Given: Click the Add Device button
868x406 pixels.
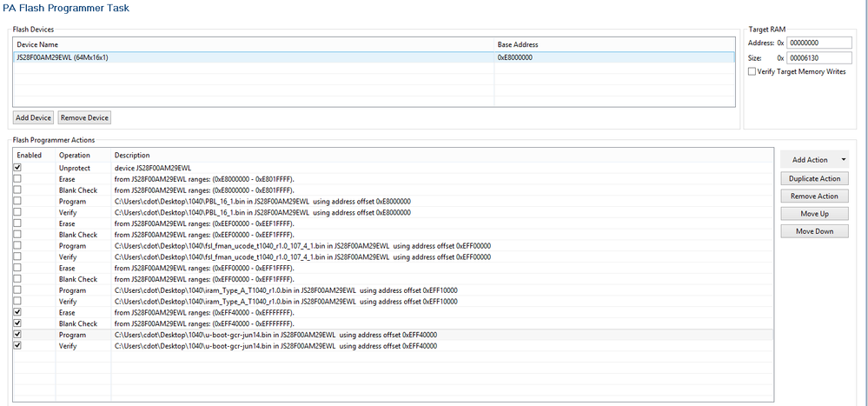Looking at the screenshot, I should (x=34, y=117).
